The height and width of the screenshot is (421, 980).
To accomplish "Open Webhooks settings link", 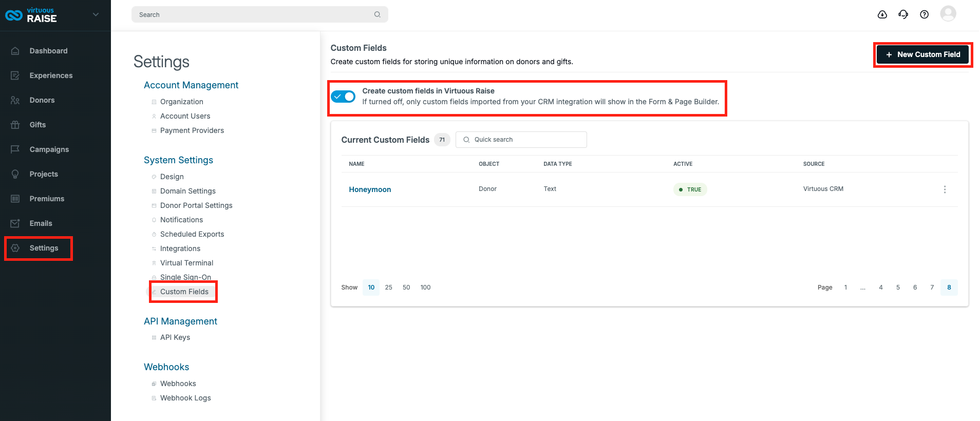I will (178, 384).
